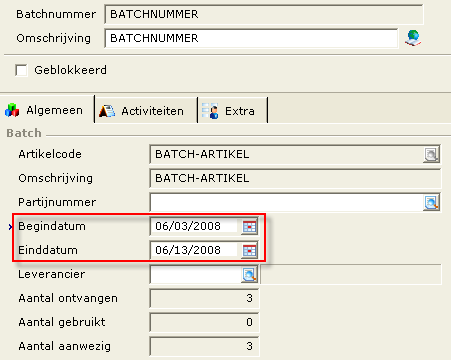Viewport: 451px width, 360px height.
Task: Click the Begindatum date field
Action: [x=195, y=226]
